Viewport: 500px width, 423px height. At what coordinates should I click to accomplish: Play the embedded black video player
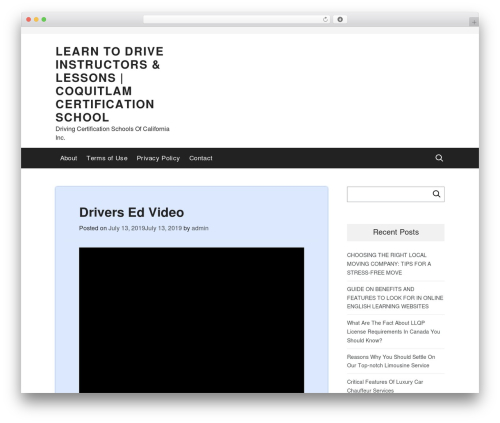(191, 320)
